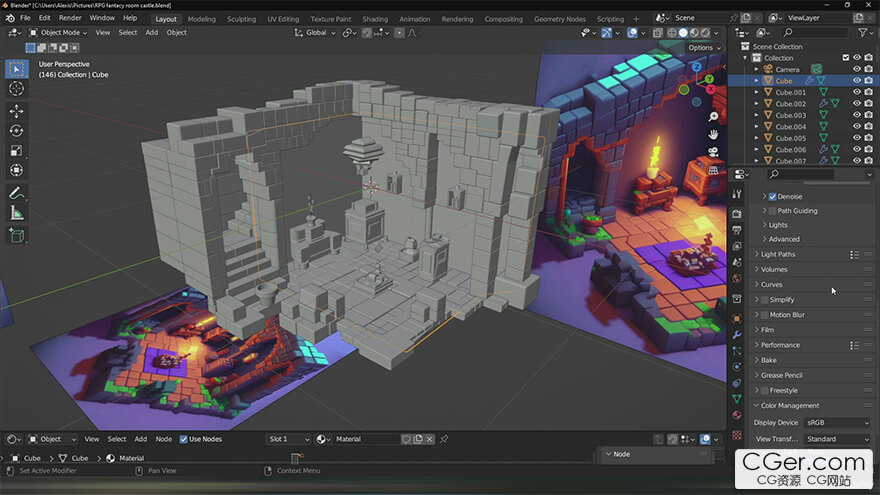880x495 pixels.
Task: Open the Render properties tab
Action: tap(737, 214)
